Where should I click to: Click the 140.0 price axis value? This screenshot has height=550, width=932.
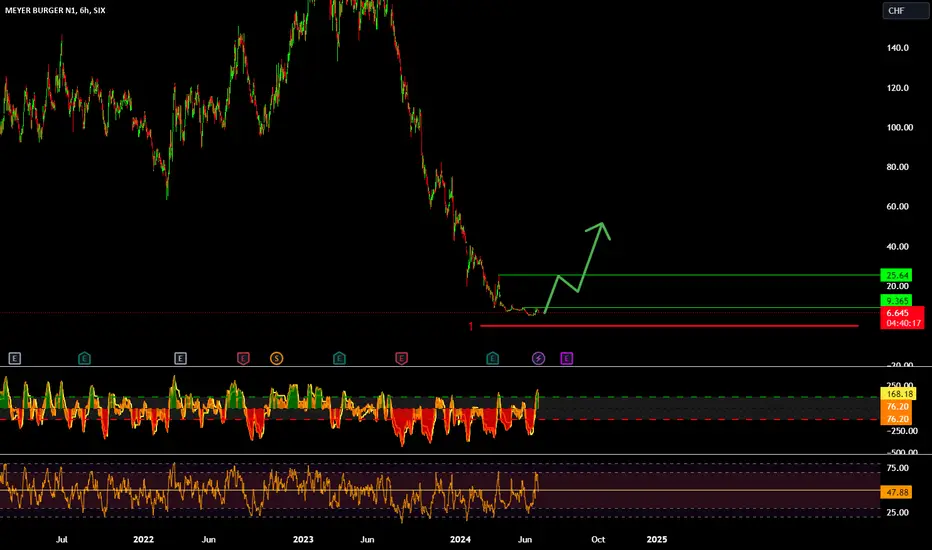pyautogui.click(x=898, y=48)
